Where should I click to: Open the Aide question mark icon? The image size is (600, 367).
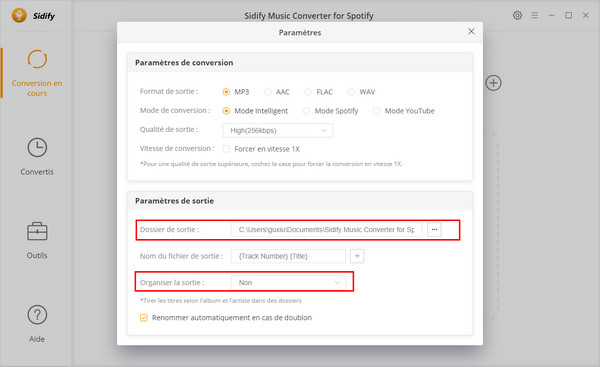37,315
